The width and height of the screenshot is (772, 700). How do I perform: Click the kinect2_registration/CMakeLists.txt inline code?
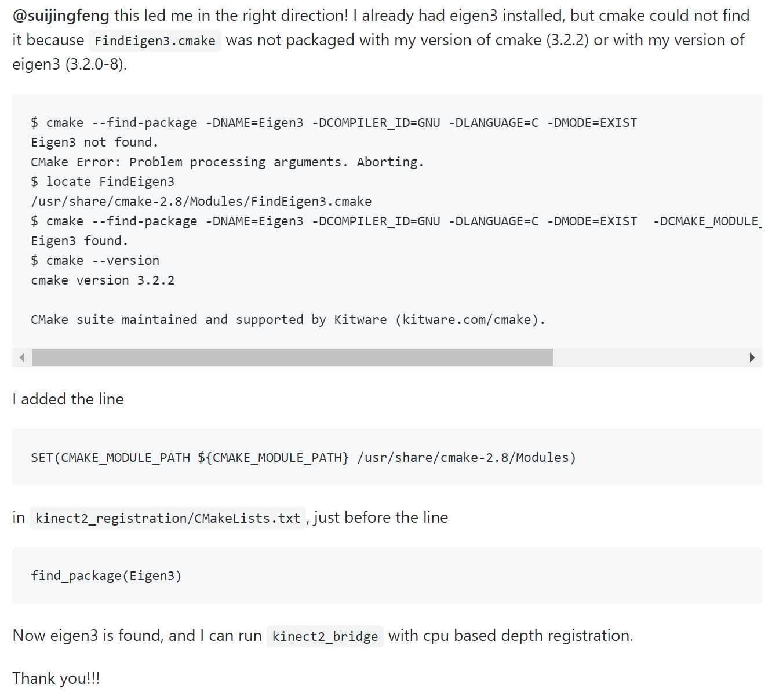(x=167, y=518)
